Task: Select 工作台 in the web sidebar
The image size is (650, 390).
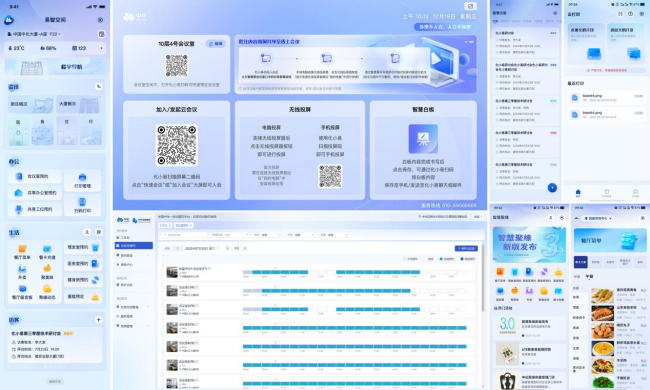Action: point(125,237)
